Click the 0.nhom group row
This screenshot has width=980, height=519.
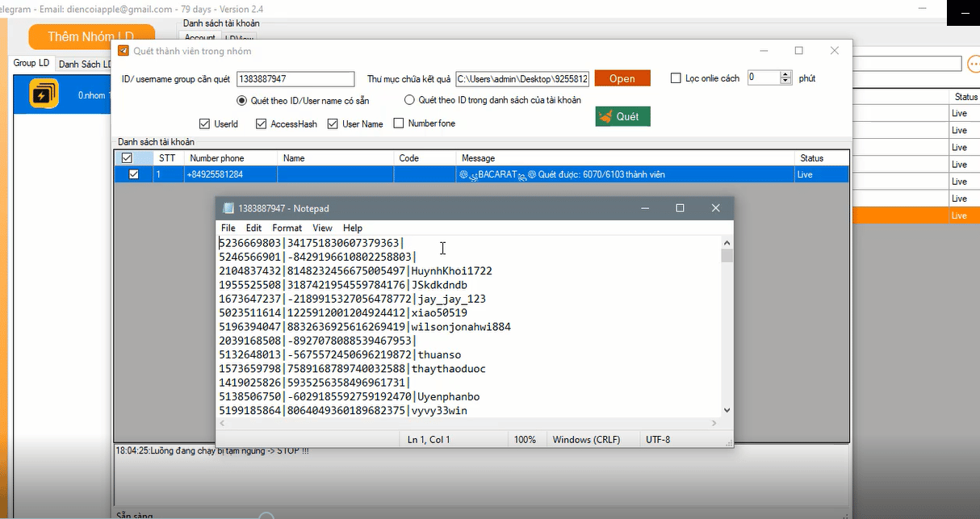(x=62, y=94)
